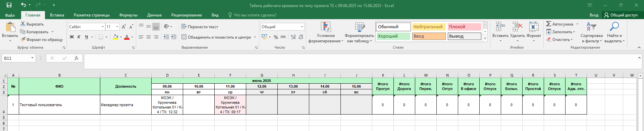
Task: Open Сортировка и фильтр
Action: point(591,32)
